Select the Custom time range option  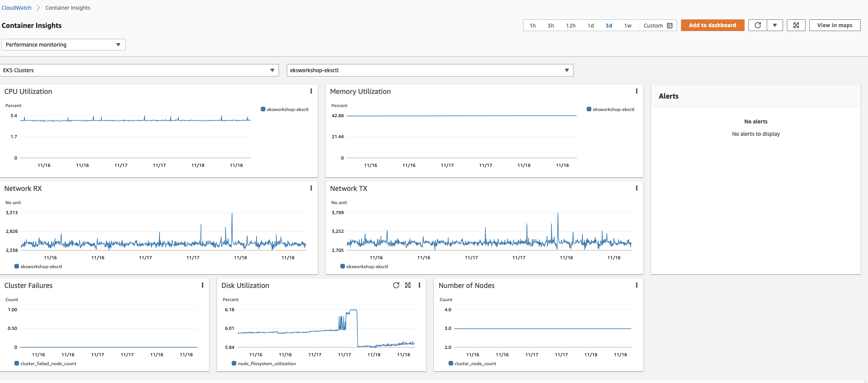[x=653, y=25]
